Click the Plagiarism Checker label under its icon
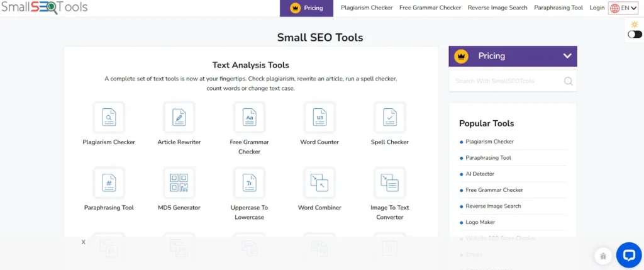The width and height of the screenshot is (644, 270). pyautogui.click(x=109, y=142)
